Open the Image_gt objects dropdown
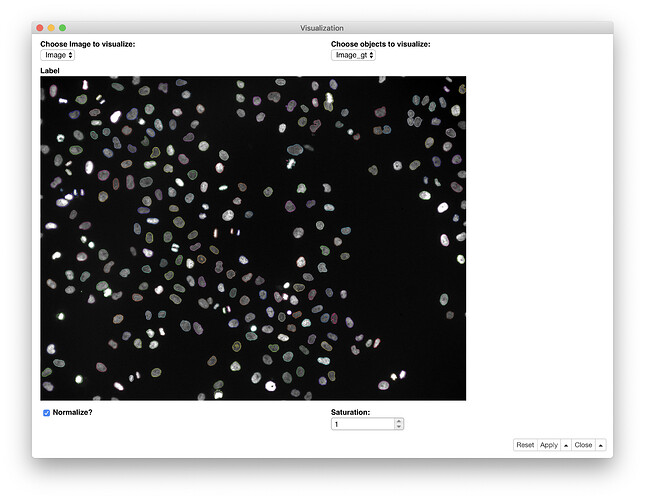Viewport: 645px width, 500px height. pyautogui.click(x=353, y=55)
